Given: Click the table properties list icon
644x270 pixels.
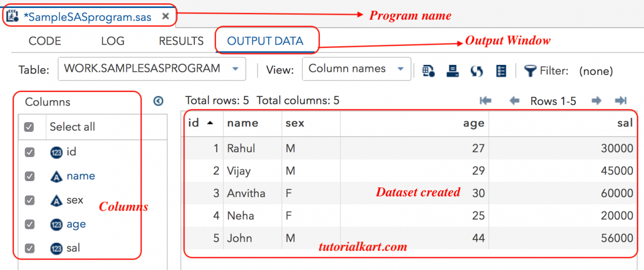Looking at the screenshot, I should [501, 71].
